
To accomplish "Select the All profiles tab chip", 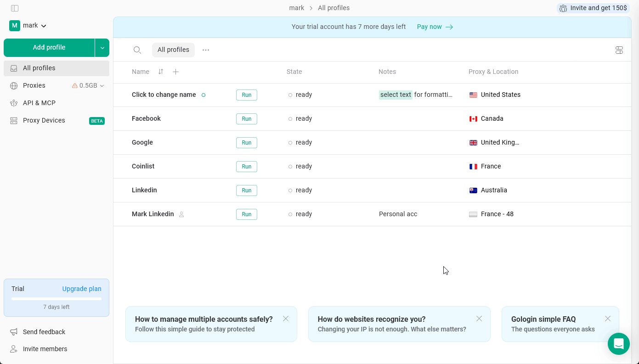I will point(173,50).
